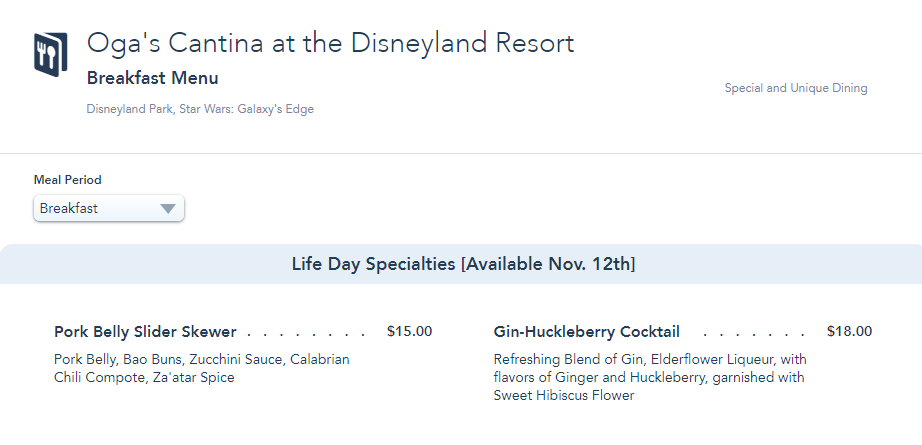
Task: Click the Refreshing Blend of Gin description line
Action: pos(650,359)
